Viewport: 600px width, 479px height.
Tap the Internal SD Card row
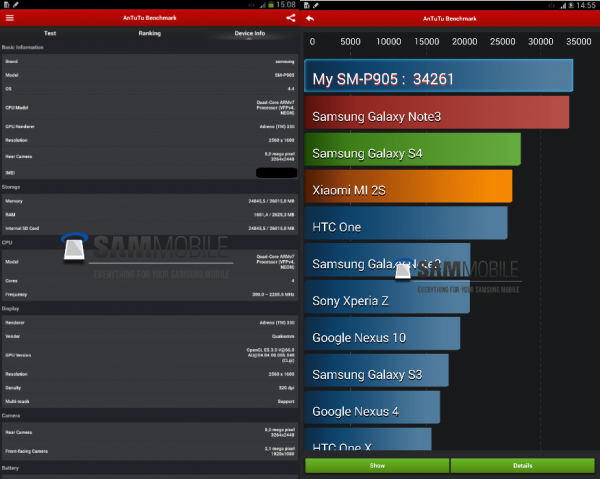pos(150,228)
